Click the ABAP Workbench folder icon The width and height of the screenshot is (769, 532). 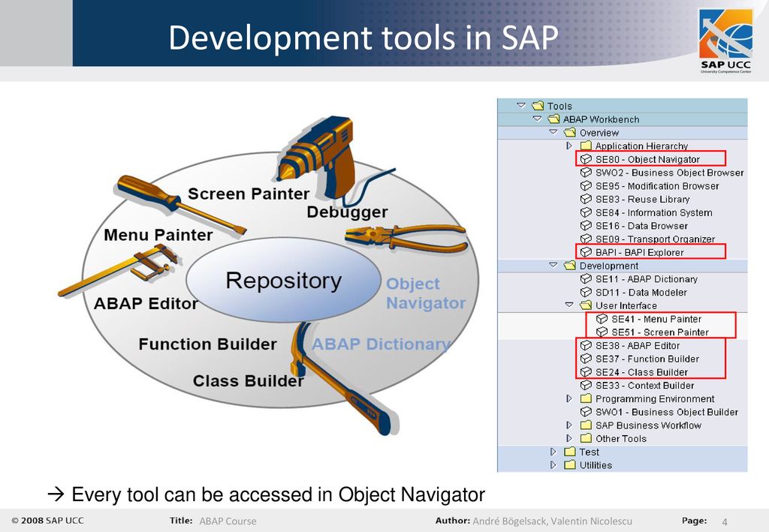pos(553,119)
